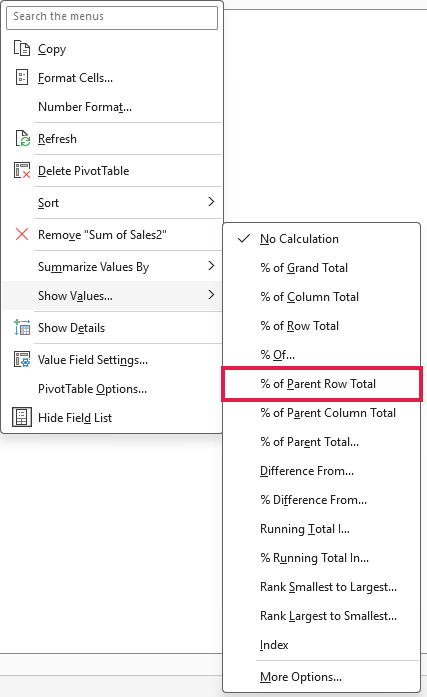Select % of Parent Total...
This screenshot has width=427, height=697.
tap(321, 442)
